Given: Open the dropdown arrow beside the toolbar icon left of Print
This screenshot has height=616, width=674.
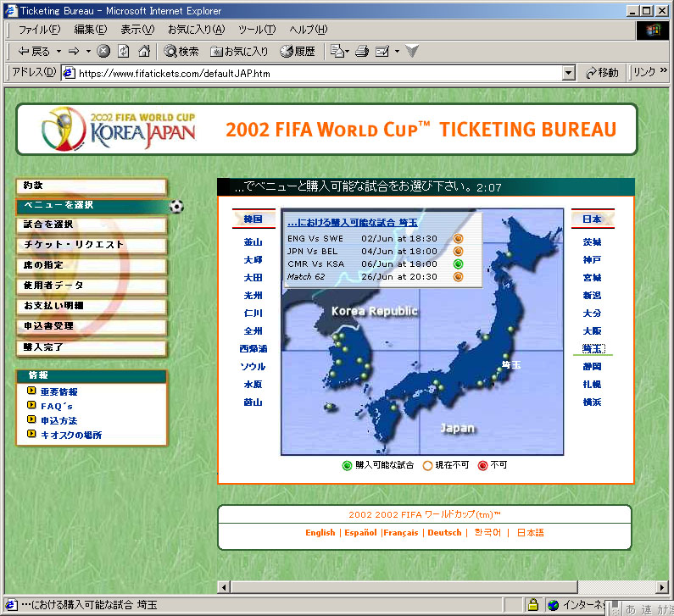Looking at the screenshot, I should pyautogui.click(x=348, y=52).
